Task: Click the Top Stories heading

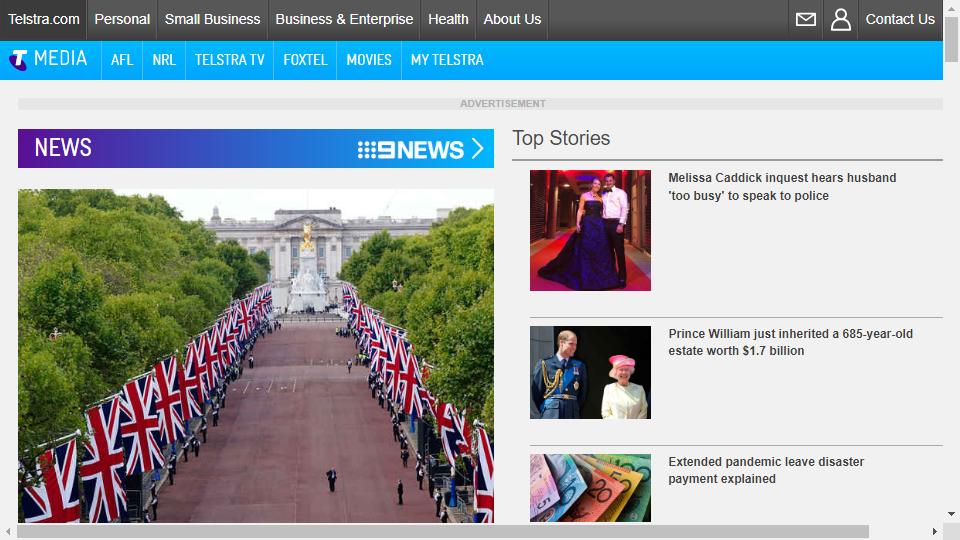Action: [561, 138]
